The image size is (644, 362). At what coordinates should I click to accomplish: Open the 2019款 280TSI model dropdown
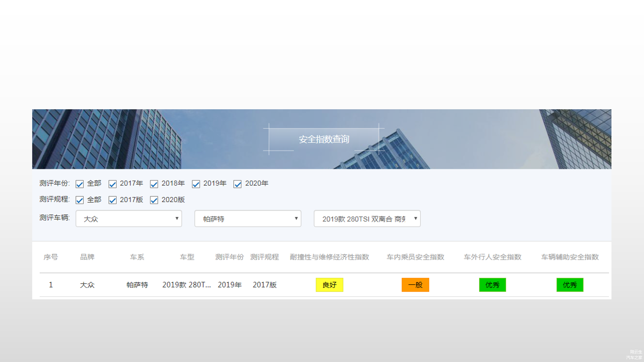(x=367, y=219)
